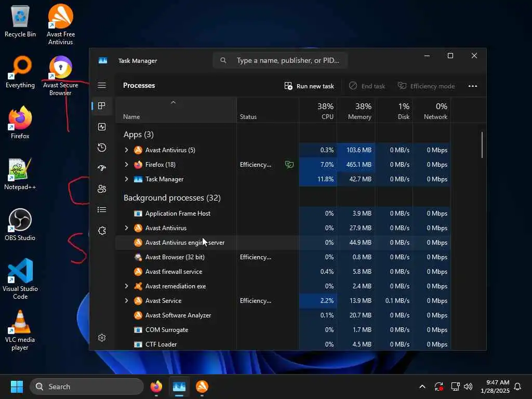Click the tray network icon
Viewport: 532px width, 399px height.
[455, 387]
